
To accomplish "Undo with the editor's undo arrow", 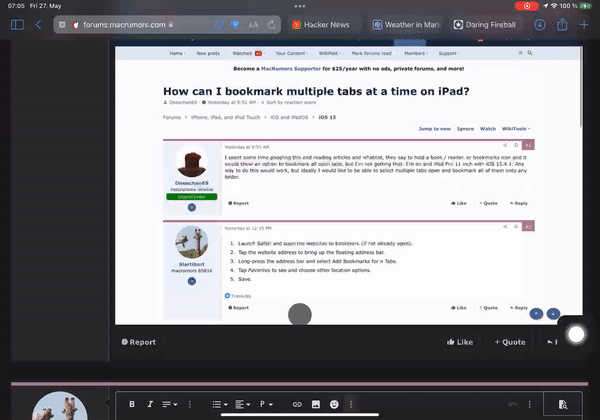I will (x=513, y=404).
